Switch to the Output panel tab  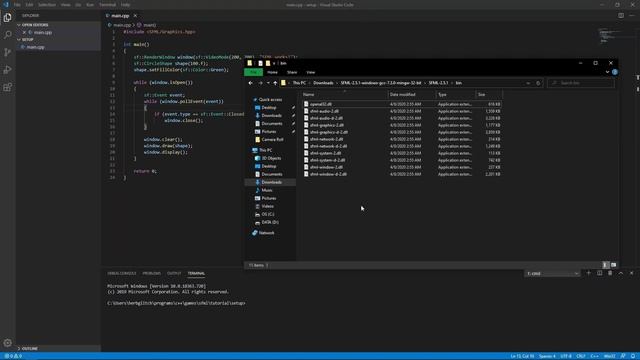pos(174,273)
